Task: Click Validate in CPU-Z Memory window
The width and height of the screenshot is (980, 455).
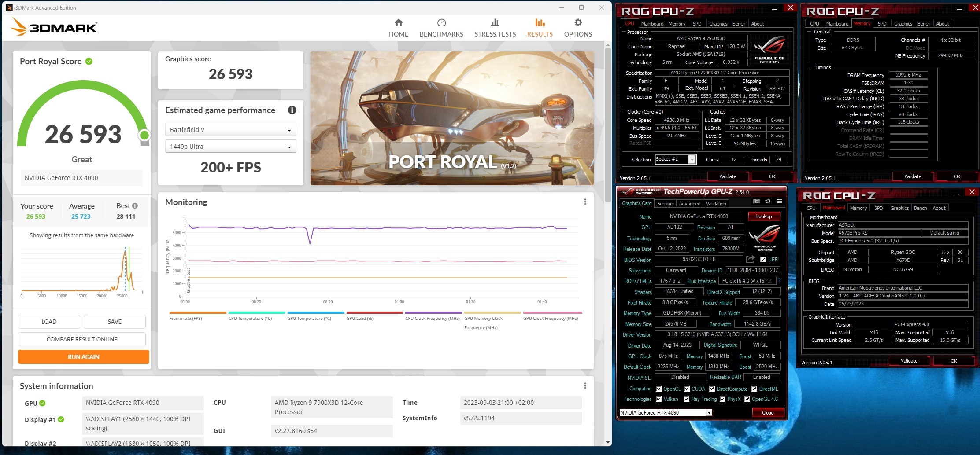Action: pyautogui.click(x=913, y=176)
